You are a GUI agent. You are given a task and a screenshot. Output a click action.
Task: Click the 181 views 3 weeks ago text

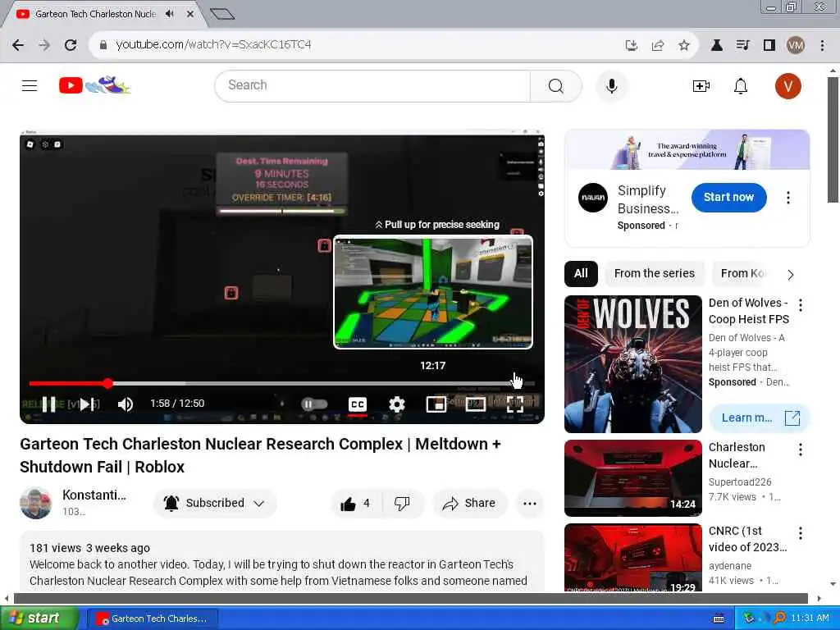[x=89, y=548]
